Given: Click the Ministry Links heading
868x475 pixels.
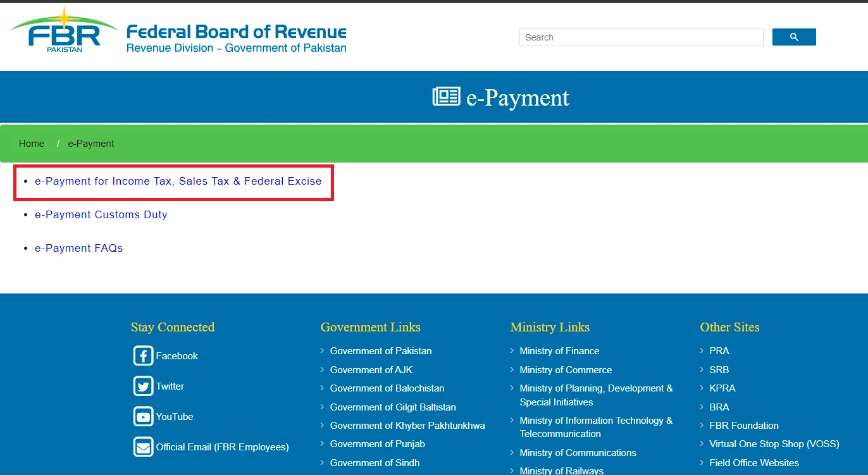Looking at the screenshot, I should click(550, 327).
